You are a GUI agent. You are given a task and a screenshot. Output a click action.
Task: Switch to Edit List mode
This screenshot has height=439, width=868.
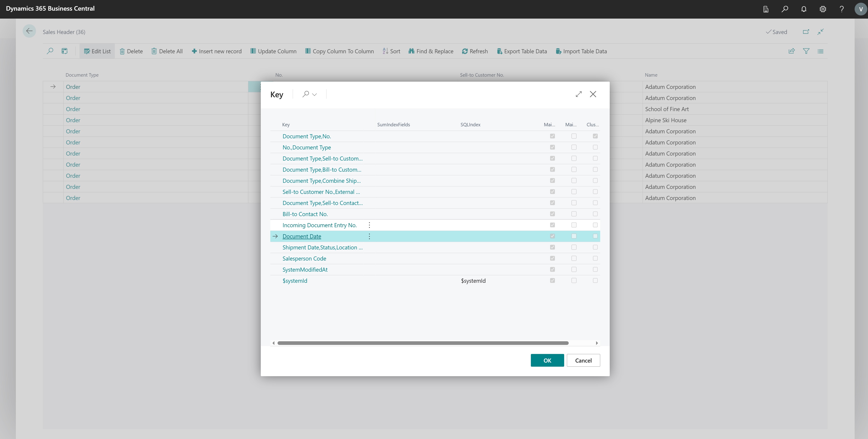point(97,51)
